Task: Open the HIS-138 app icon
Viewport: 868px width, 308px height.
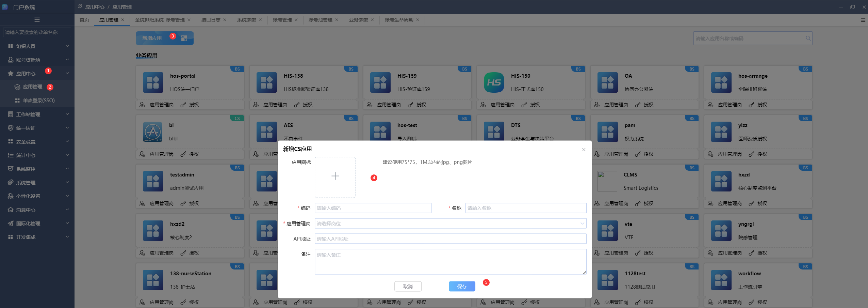Action: click(x=267, y=82)
